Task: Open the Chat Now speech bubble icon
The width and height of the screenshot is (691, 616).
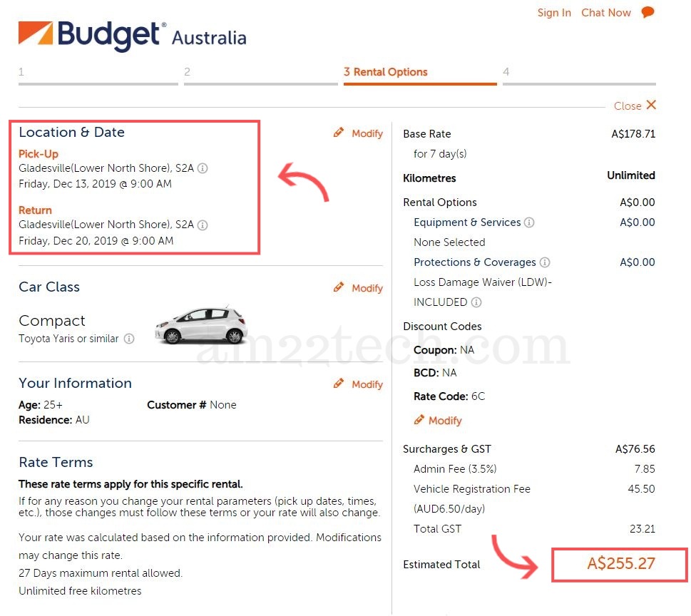Action: (x=648, y=12)
